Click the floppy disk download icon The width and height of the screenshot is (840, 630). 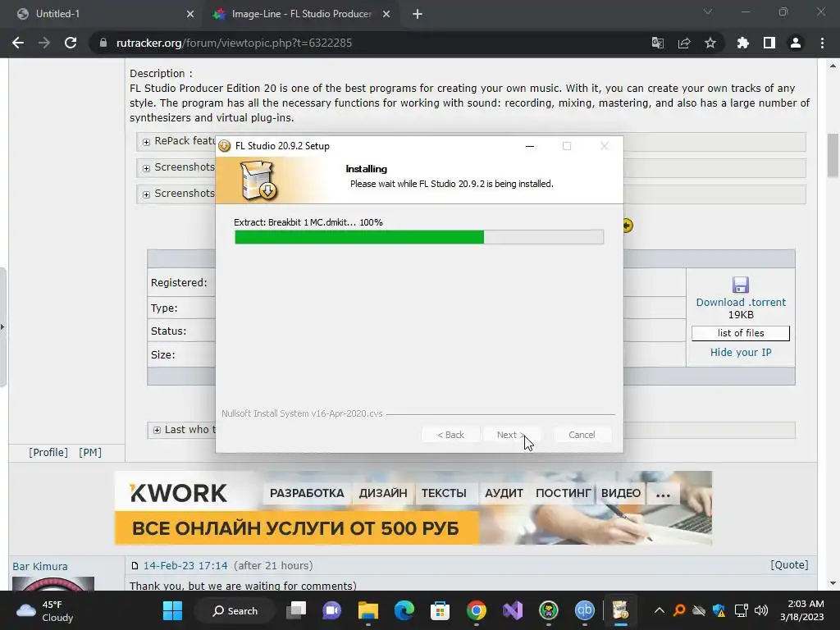click(741, 285)
